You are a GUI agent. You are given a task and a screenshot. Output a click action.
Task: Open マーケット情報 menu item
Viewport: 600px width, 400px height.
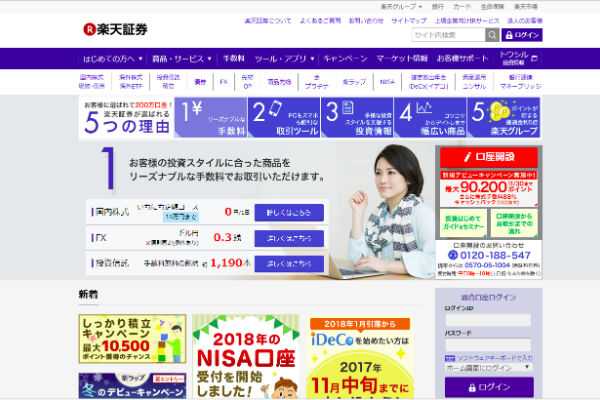tap(402, 59)
